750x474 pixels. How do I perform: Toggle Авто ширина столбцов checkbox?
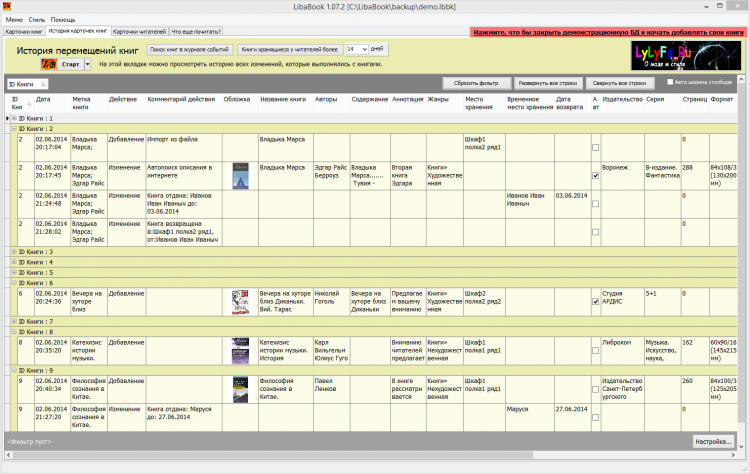pyautogui.click(x=670, y=82)
